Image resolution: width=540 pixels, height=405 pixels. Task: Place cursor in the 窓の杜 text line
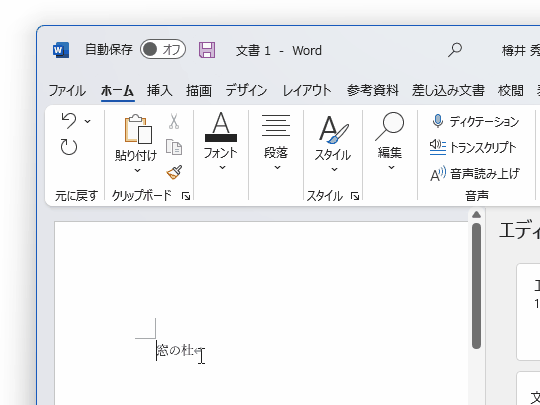coord(175,351)
